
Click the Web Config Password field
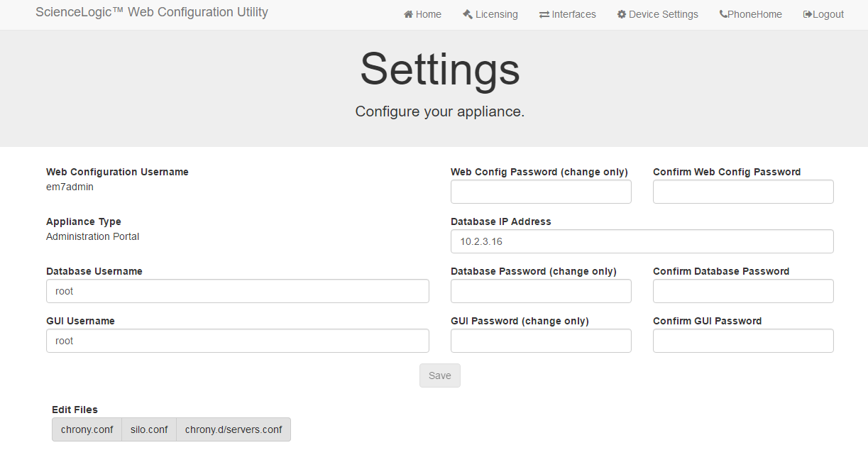point(541,192)
